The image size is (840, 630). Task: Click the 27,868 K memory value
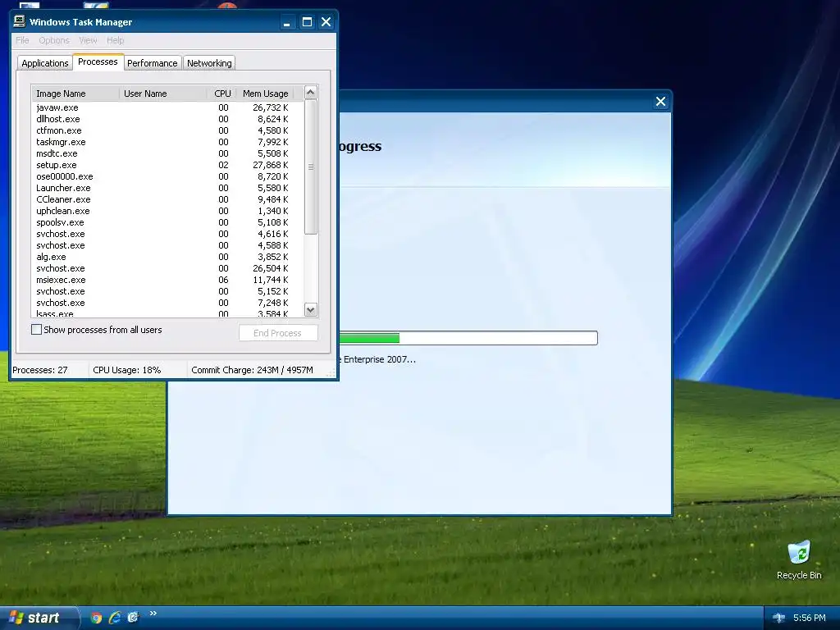[271, 165]
